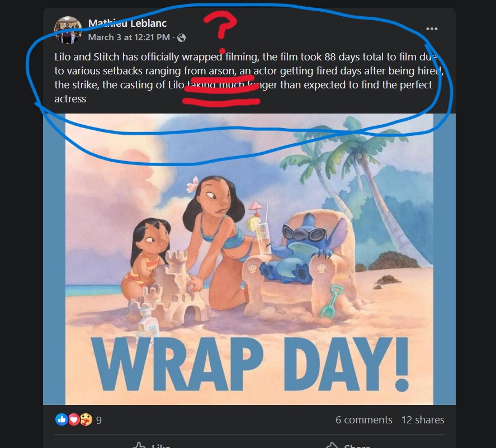View the 6 comments on this post
Screen dimensions: 496x448
[x=364, y=419]
